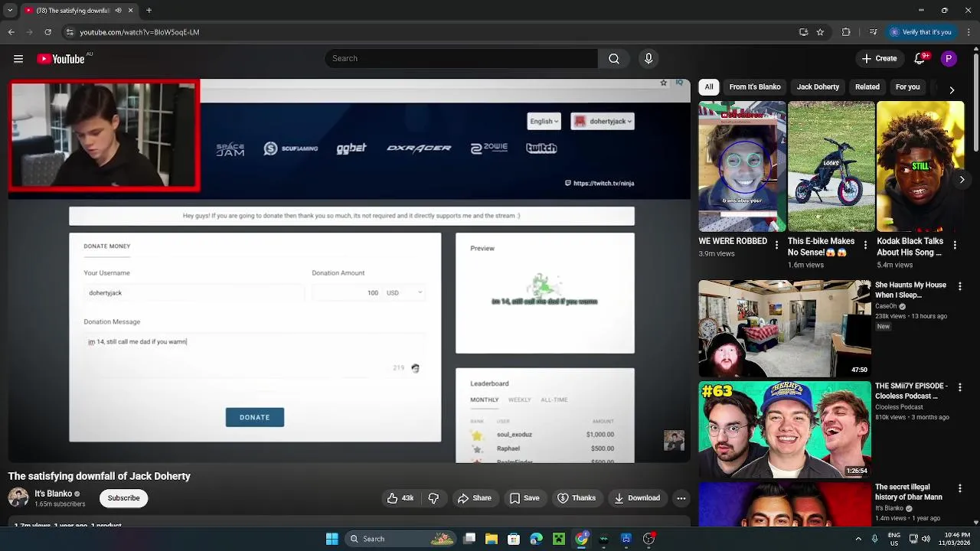Open menu for She Haunts My House

pyautogui.click(x=960, y=286)
